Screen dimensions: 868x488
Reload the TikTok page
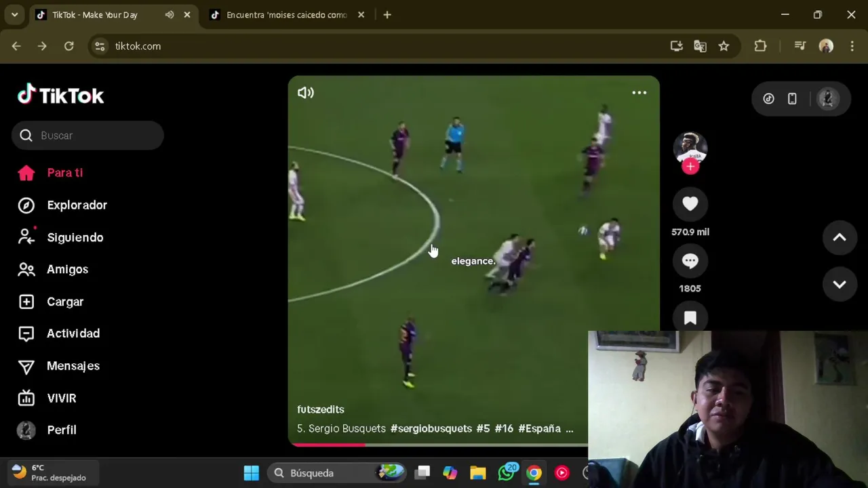68,46
